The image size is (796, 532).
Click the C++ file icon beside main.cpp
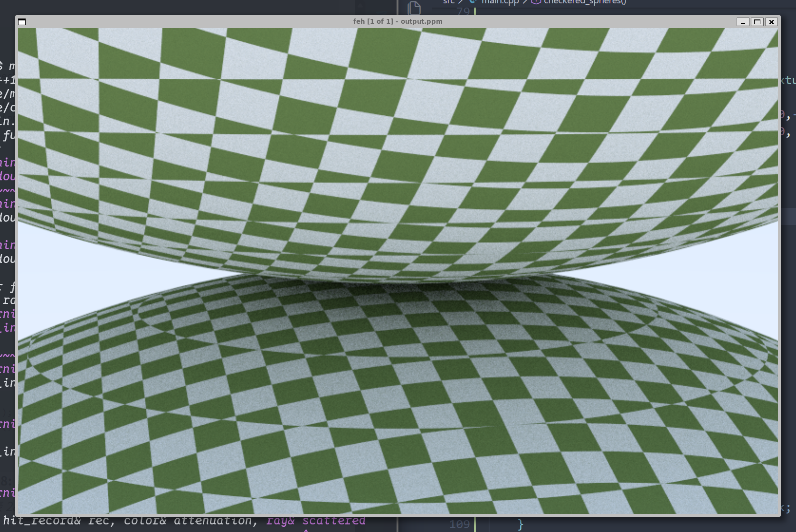pos(474,2)
